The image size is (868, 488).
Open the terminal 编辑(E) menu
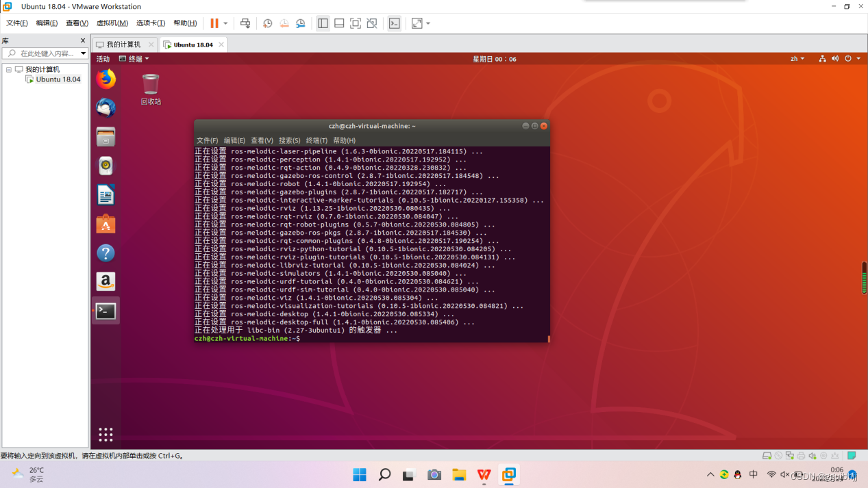pyautogui.click(x=234, y=140)
